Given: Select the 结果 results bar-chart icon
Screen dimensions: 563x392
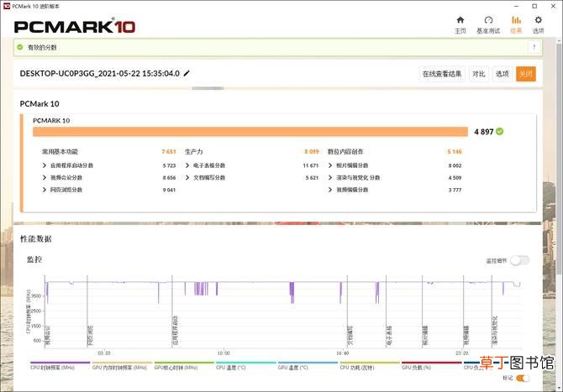Looking at the screenshot, I should click(516, 19).
